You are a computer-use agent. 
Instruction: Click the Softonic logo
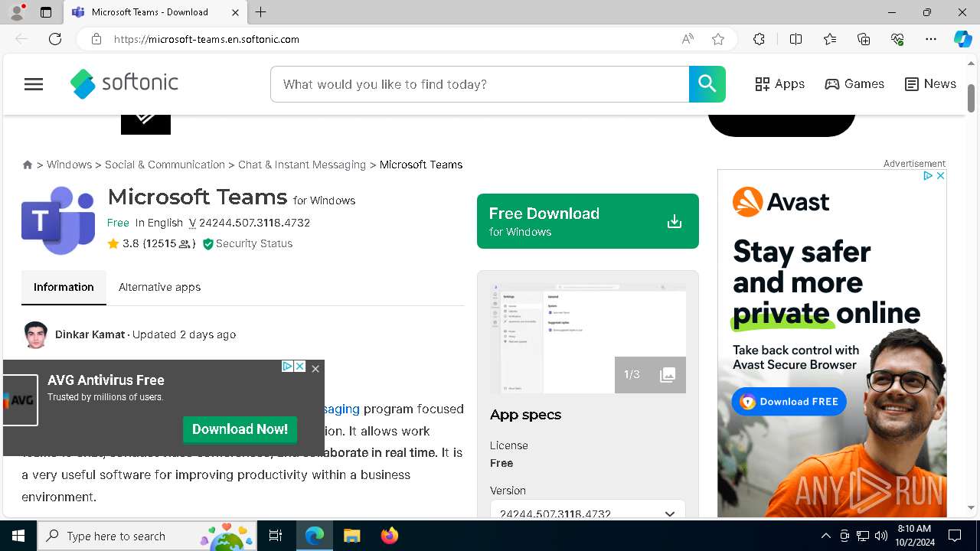click(124, 83)
